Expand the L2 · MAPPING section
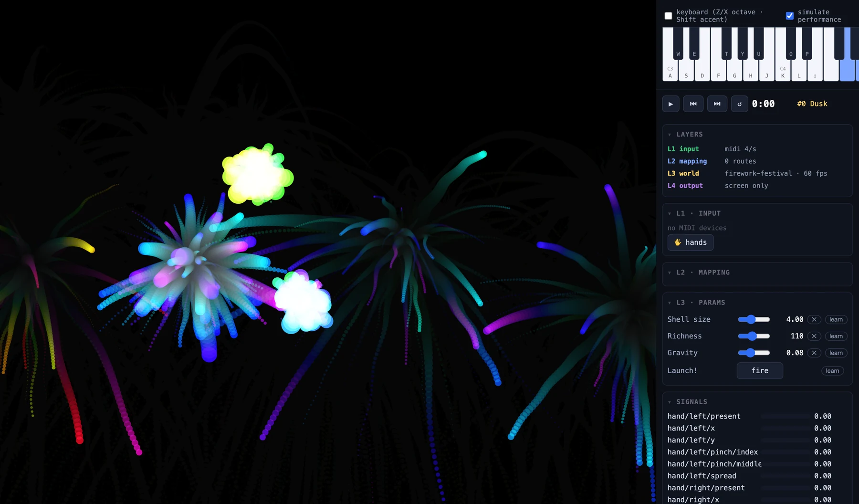The image size is (859, 504). (x=670, y=273)
